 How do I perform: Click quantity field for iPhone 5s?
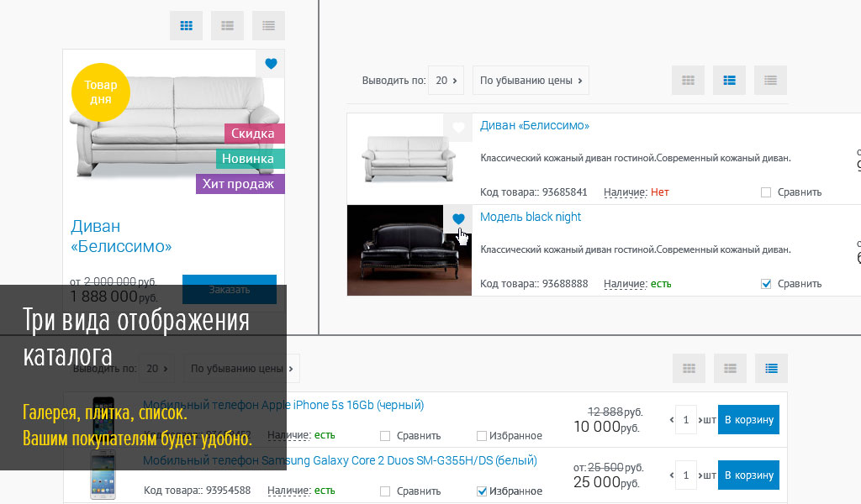pyautogui.click(x=686, y=420)
